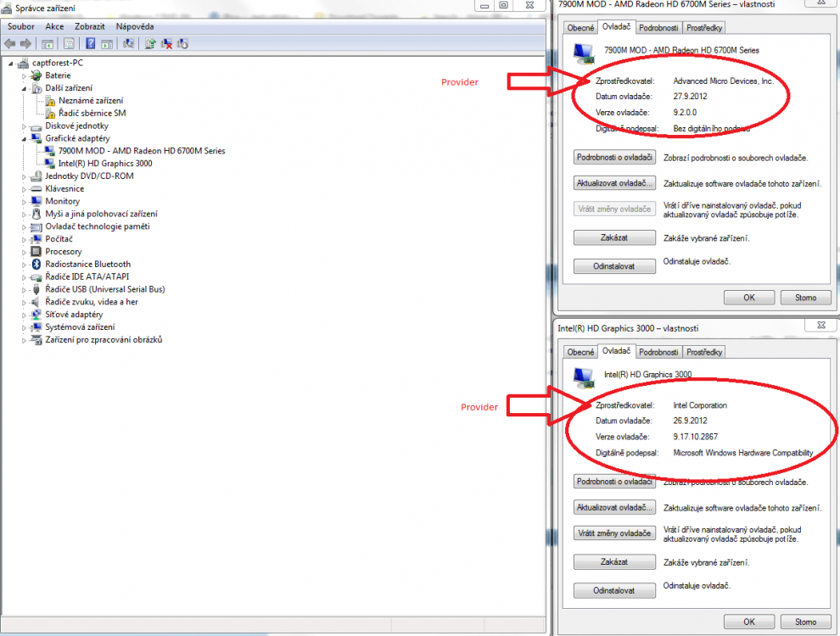Expand the Řadiče IDE ATA/ATAPI node
The width and height of the screenshot is (840, 636).
pos(24,277)
